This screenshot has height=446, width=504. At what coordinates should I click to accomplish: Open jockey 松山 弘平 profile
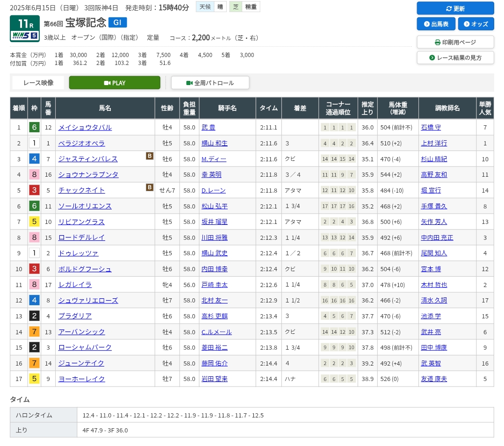point(215,206)
